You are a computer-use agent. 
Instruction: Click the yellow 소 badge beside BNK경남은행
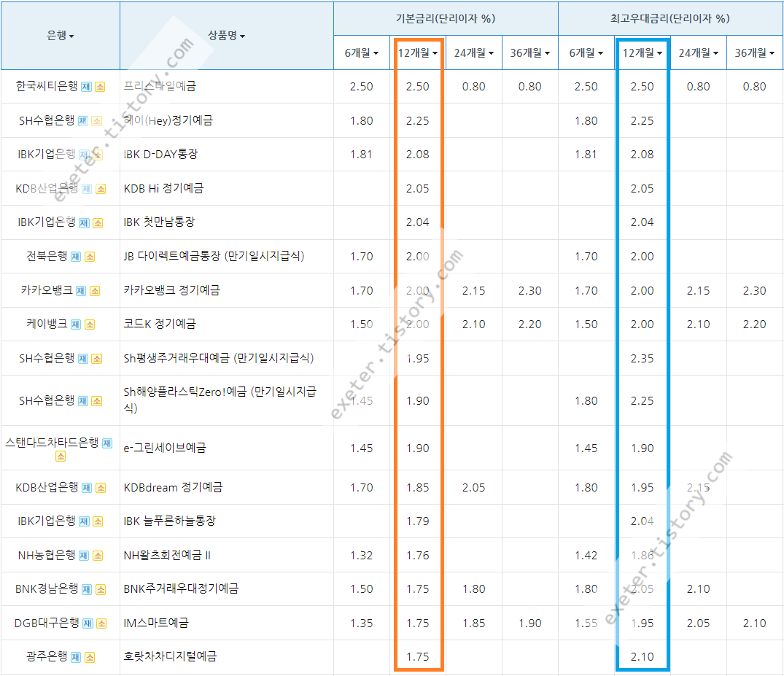click(101, 589)
